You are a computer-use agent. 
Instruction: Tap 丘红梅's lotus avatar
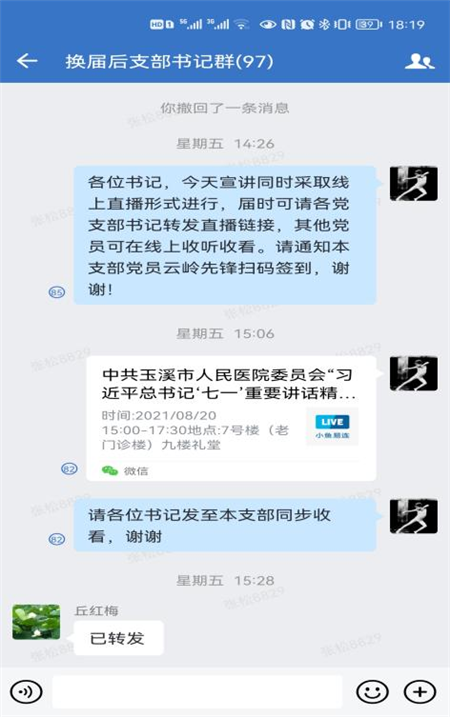tap(36, 621)
